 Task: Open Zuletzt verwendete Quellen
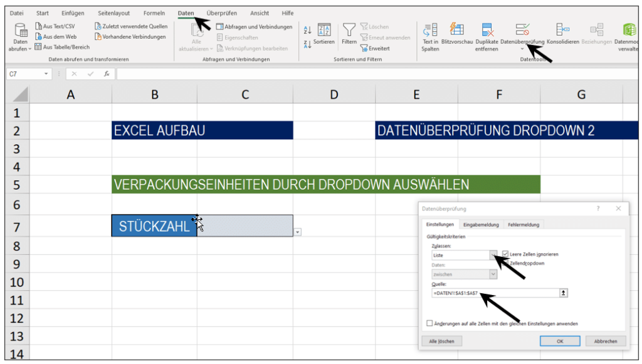pos(131,26)
